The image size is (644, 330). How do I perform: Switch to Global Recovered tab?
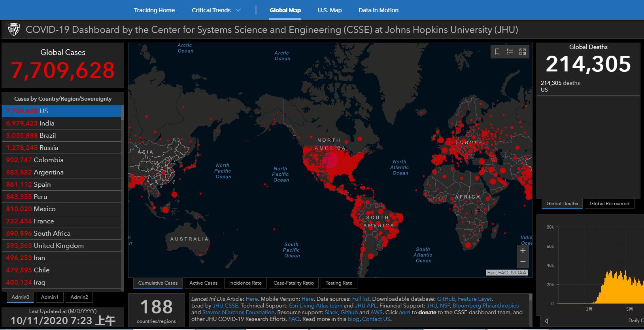pyautogui.click(x=609, y=204)
